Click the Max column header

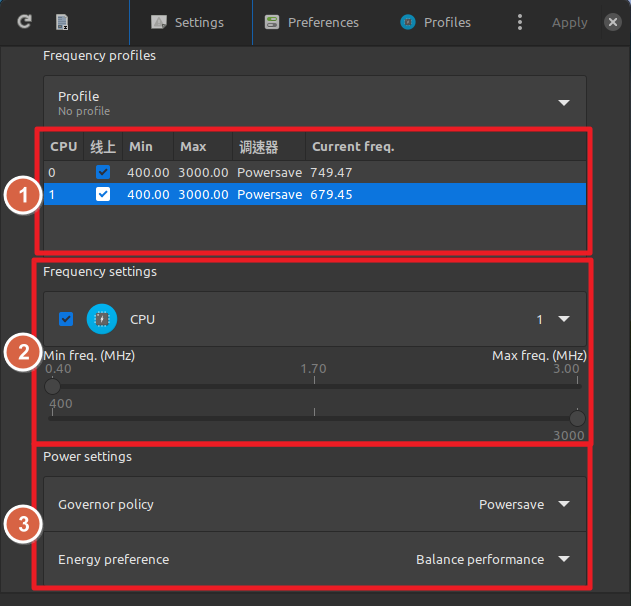point(203,146)
